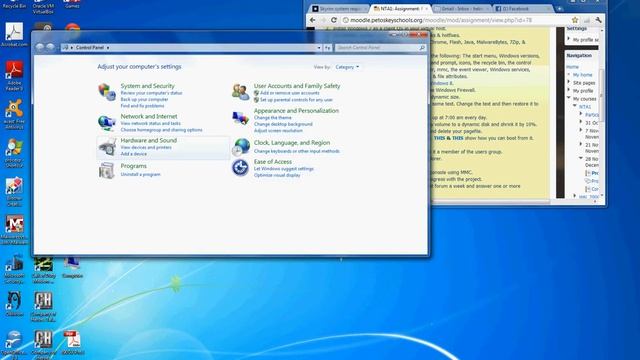This screenshot has width=640, height=360.
Task: Open the Control Panel address bar history dropdown
Action: [319, 48]
